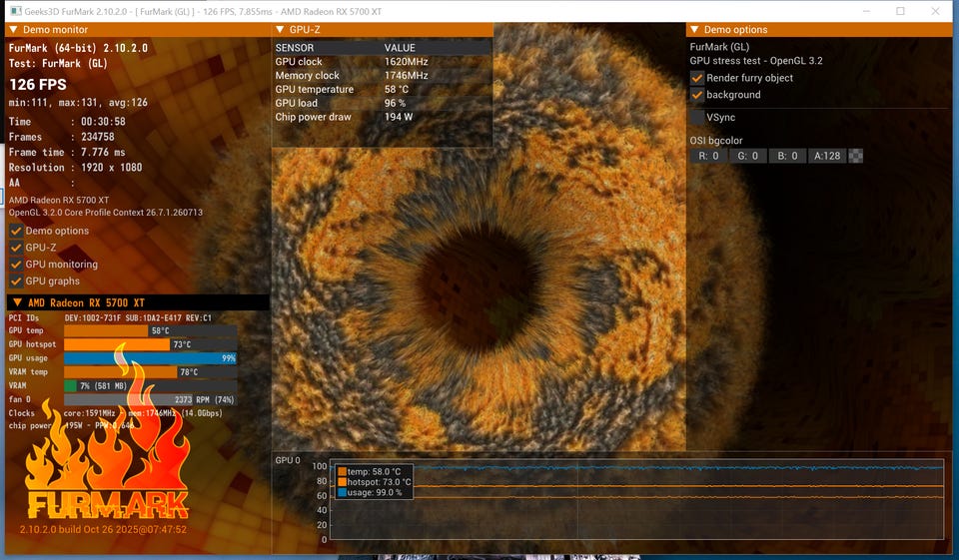Uncheck the GPU-Z checkbox

coord(17,248)
